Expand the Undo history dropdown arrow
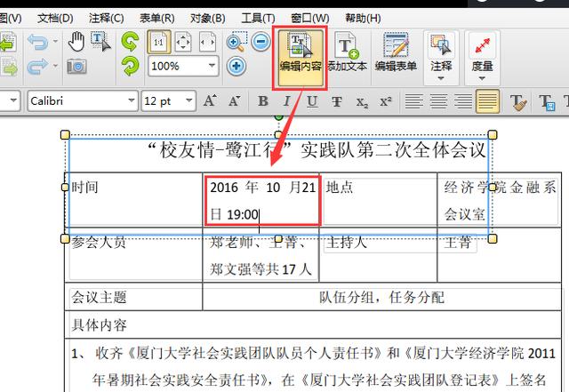The width and height of the screenshot is (569, 392). click(x=55, y=41)
